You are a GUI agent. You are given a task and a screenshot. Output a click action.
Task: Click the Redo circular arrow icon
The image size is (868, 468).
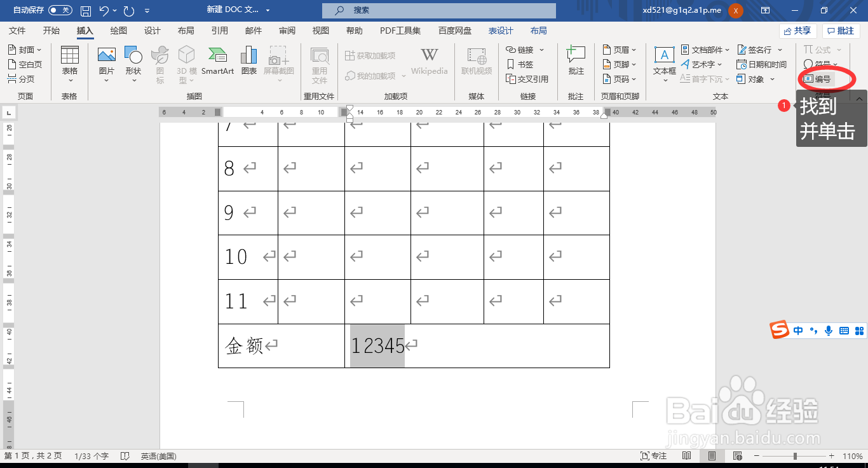coord(128,11)
